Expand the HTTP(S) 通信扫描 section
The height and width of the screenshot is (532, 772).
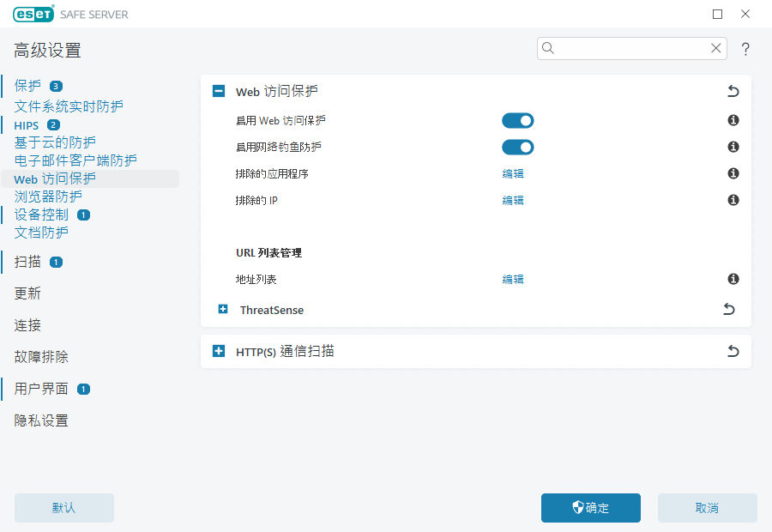click(220, 351)
